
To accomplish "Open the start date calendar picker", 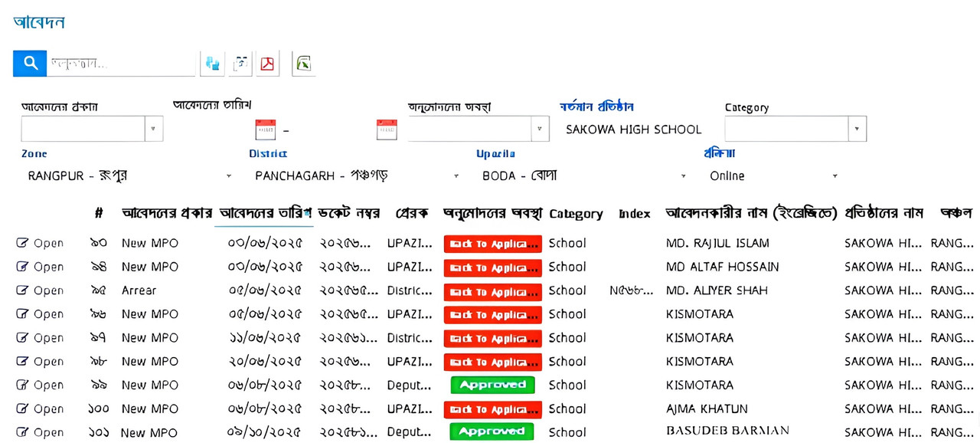I will (x=265, y=129).
